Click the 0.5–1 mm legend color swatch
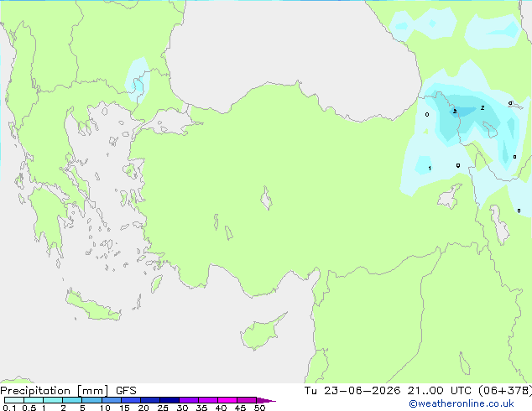This screenshot has height=411, width=532. 34,400
